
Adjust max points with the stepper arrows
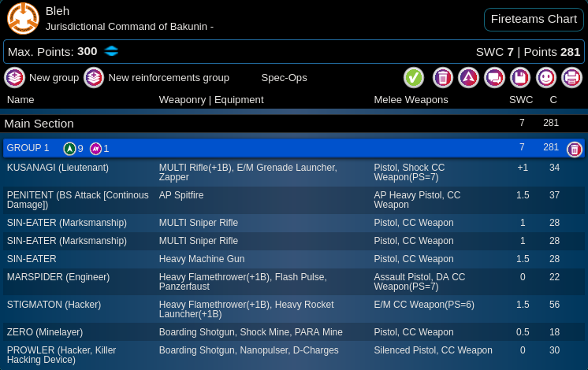(x=111, y=51)
